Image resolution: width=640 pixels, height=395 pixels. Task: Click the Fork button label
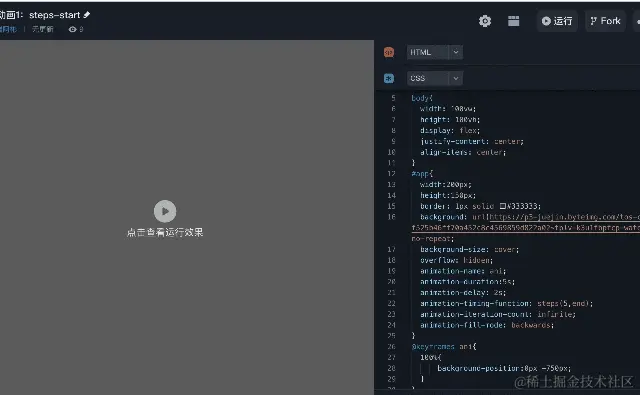click(x=610, y=21)
